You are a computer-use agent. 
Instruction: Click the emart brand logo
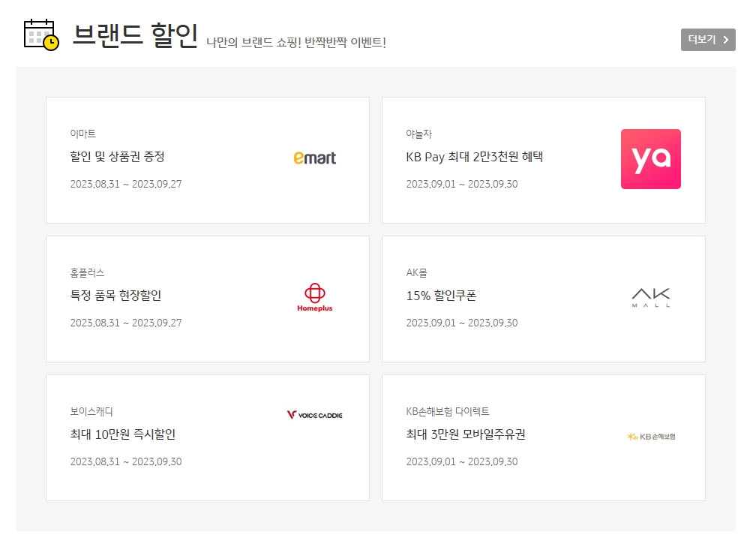(x=313, y=158)
